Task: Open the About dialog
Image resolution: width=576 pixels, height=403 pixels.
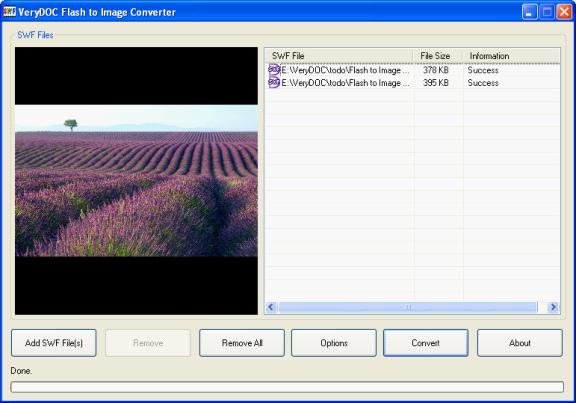Action: 520,343
